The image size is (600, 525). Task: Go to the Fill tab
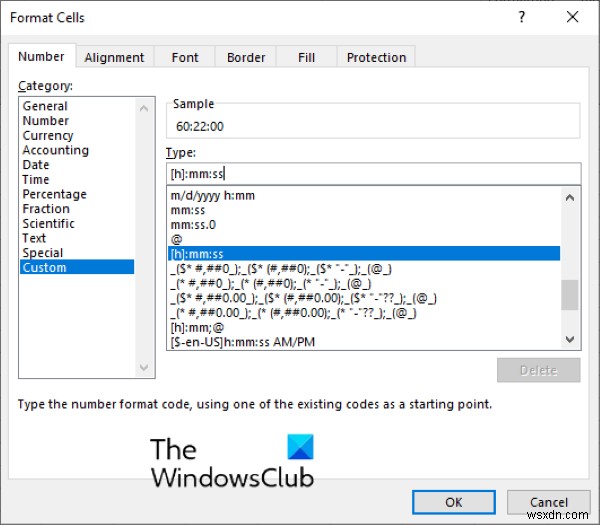coord(307,57)
